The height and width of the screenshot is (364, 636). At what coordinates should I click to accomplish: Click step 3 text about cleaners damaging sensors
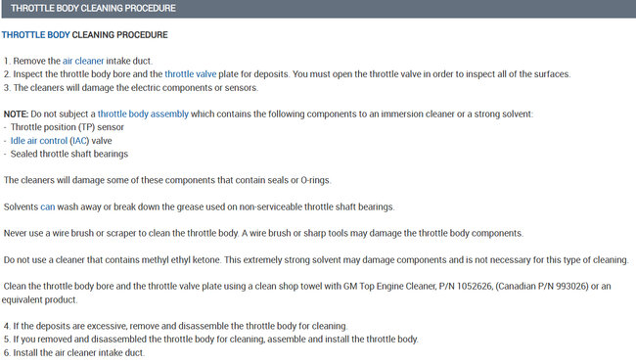pyautogui.click(x=136, y=88)
